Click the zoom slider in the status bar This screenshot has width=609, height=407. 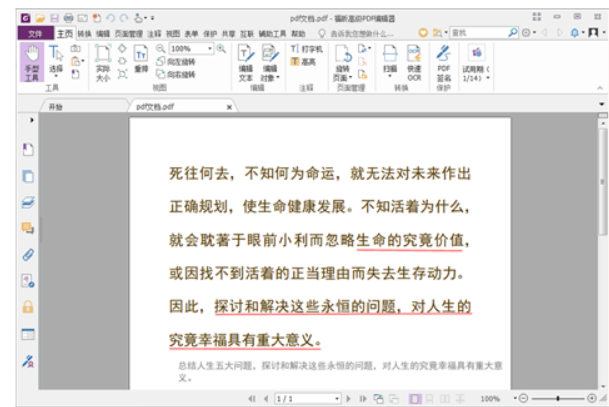(558, 398)
